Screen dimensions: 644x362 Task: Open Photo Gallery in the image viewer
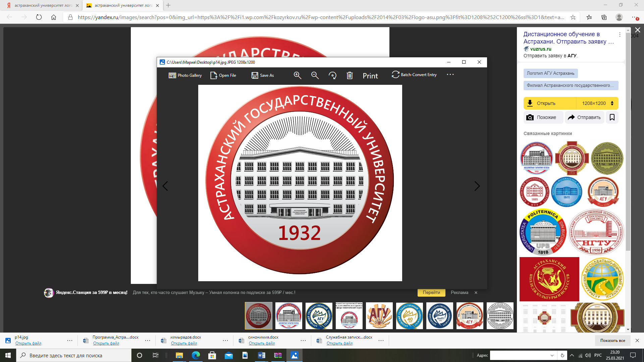[x=185, y=75]
